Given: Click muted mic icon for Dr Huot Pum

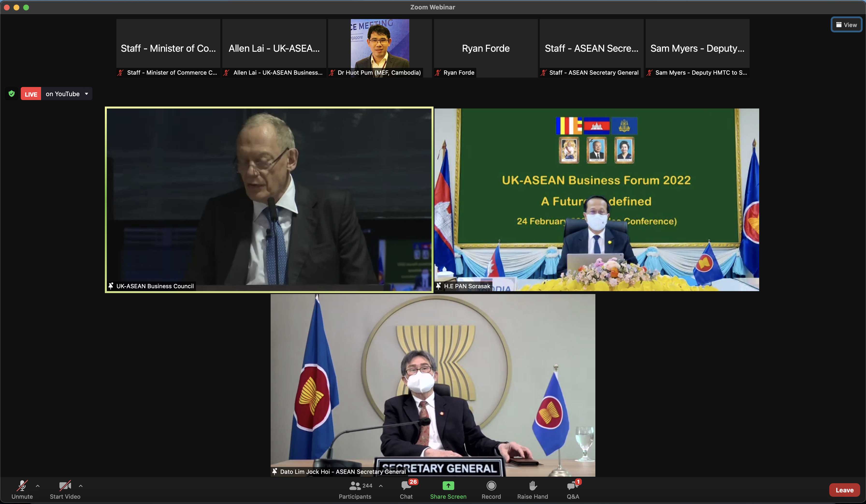Looking at the screenshot, I should click(x=332, y=72).
